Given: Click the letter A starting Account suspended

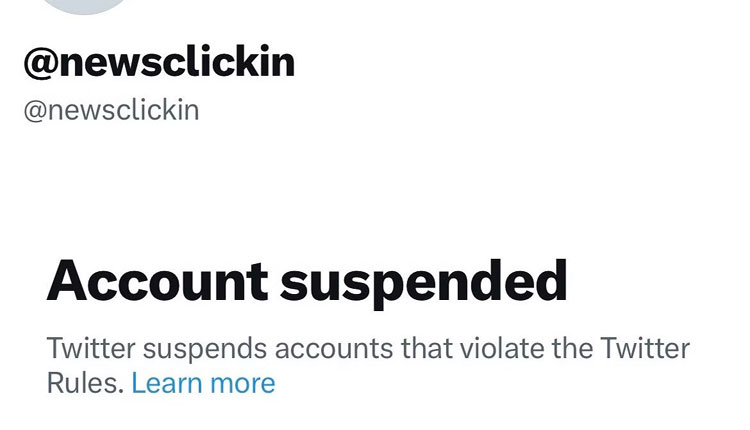Looking at the screenshot, I should (x=68, y=281).
